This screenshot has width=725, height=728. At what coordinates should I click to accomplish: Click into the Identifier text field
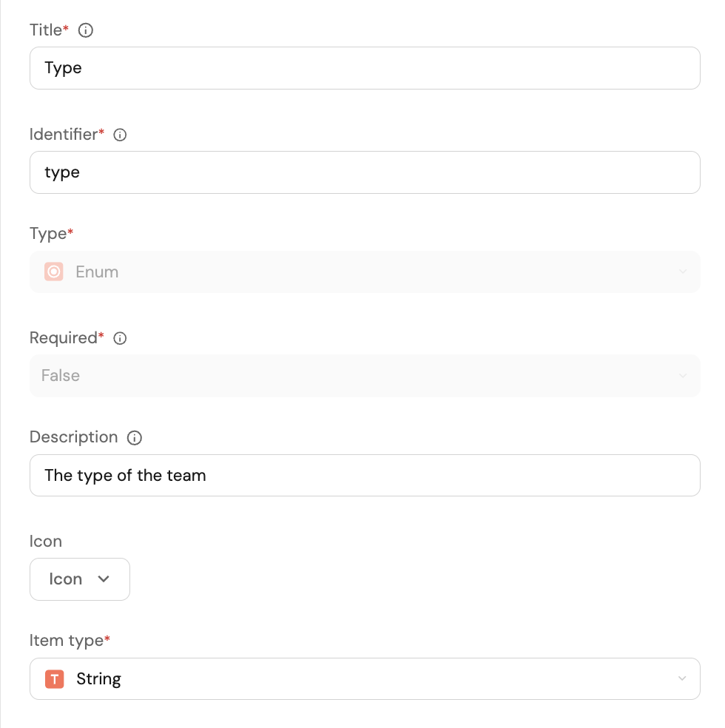[364, 172]
